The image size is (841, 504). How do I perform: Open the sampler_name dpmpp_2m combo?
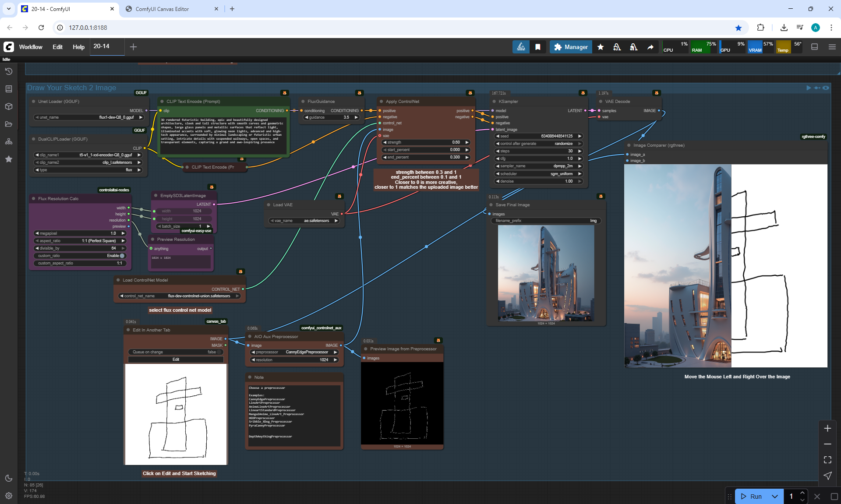click(x=539, y=166)
